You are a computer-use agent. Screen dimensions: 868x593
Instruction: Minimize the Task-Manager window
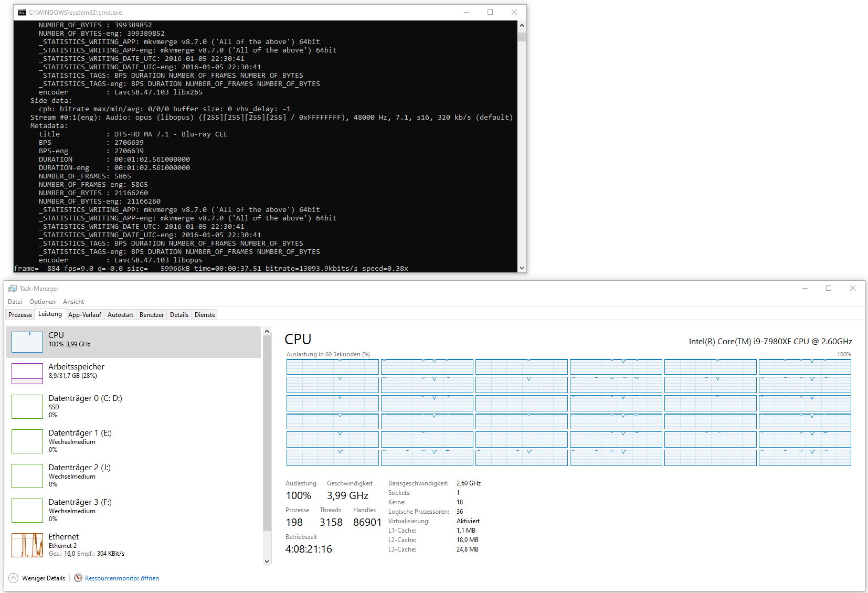(x=805, y=289)
